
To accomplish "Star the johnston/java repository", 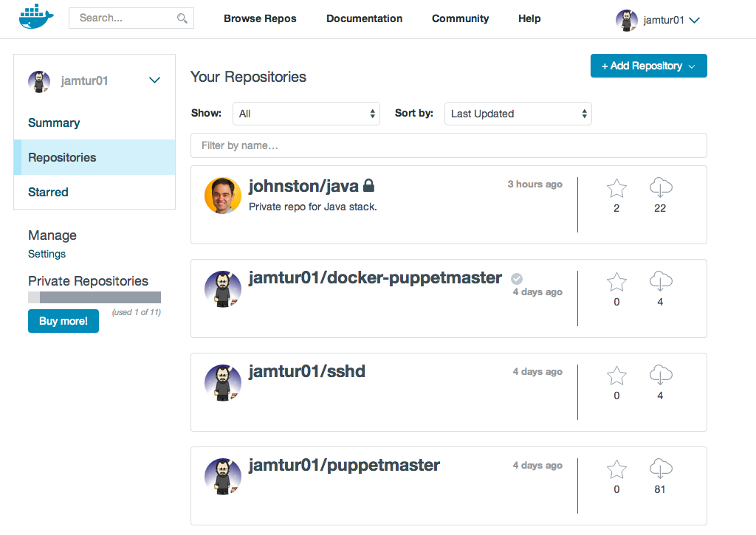I will (x=616, y=188).
